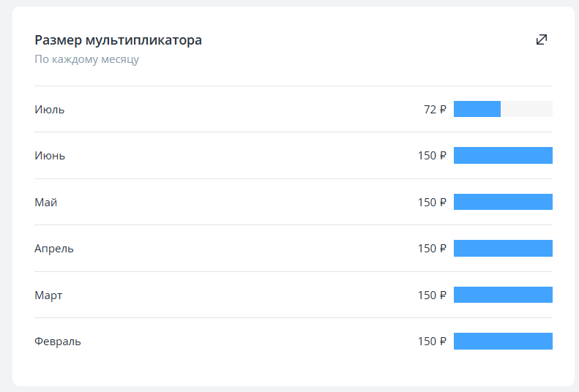Click the По каждому месяцу subtitle
The width and height of the screenshot is (579, 392).
coord(86,59)
